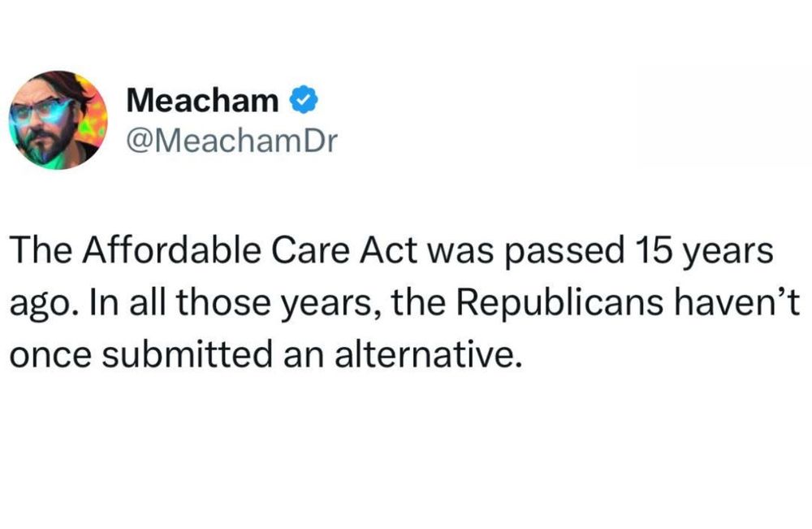The height and width of the screenshot is (529, 812).
Task: Click the word "The" starting the tweet
Action: pos(41,250)
